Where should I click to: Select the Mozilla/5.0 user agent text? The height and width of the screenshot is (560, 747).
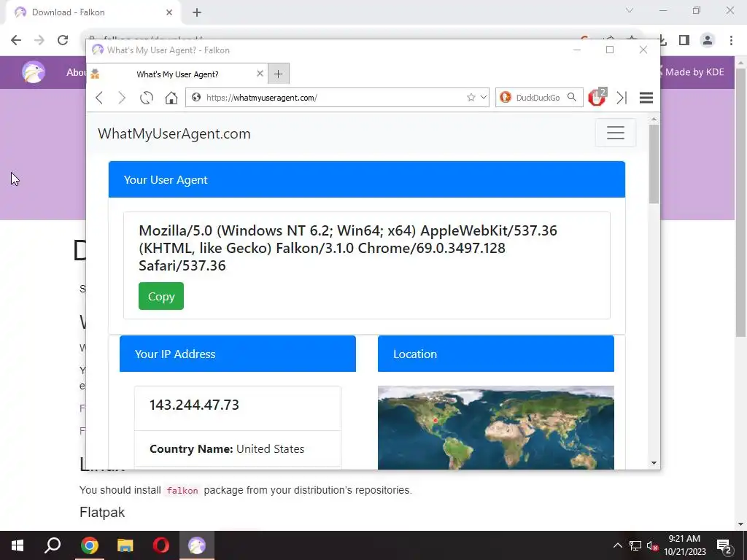click(348, 248)
